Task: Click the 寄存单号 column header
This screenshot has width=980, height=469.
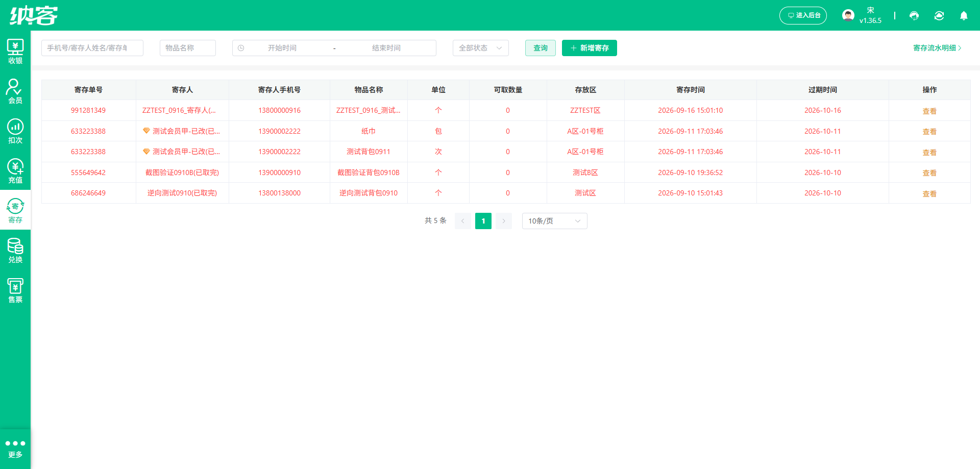Action: coord(88,90)
